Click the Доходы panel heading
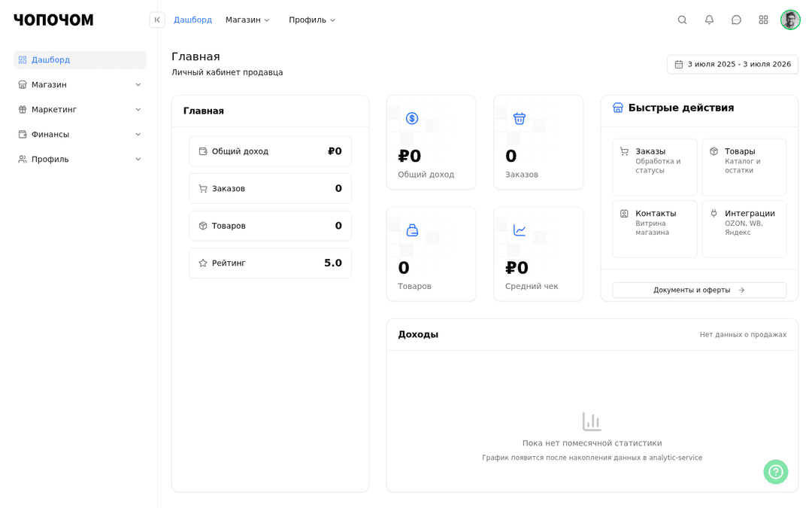812x508 pixels. (418, 334)
